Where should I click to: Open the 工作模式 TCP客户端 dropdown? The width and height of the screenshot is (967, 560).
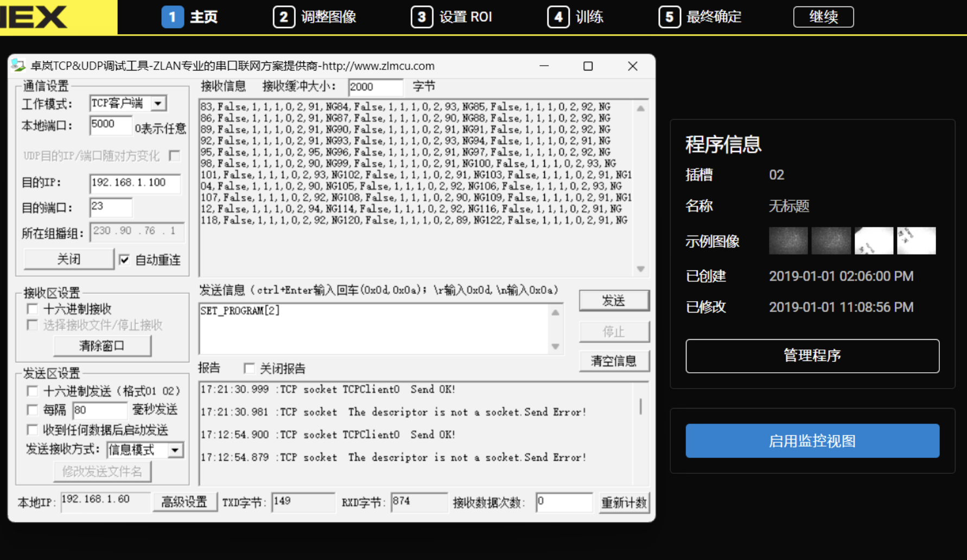coord(158,103)
